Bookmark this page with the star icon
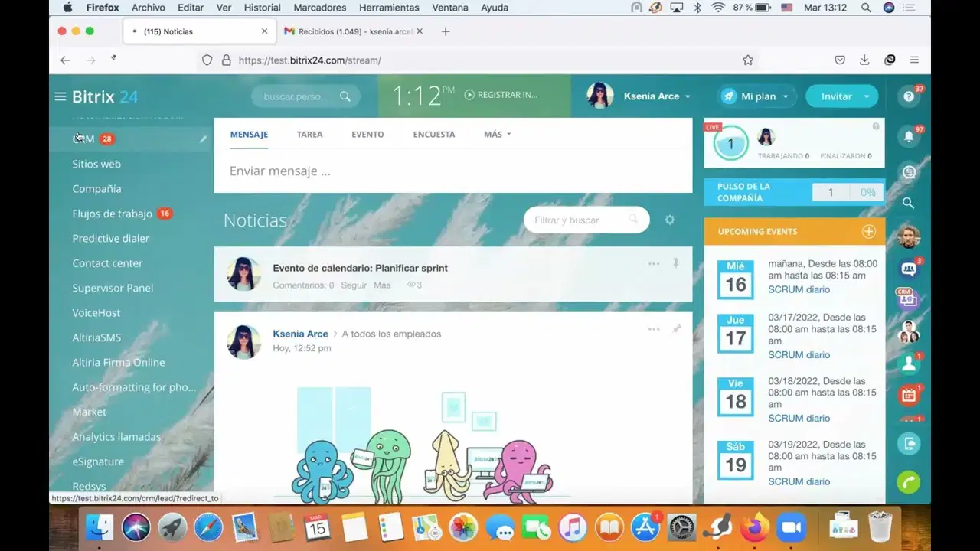This screenshot has height=551, width=980. [748, 60]
